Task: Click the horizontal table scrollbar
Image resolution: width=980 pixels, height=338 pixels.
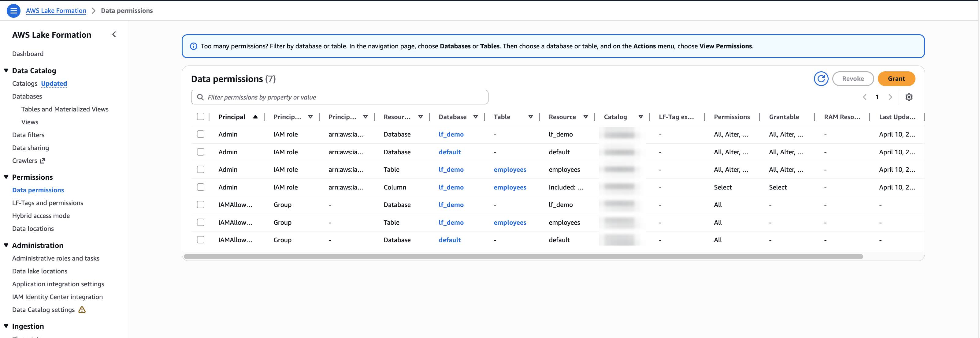Action: coord(523,257)
